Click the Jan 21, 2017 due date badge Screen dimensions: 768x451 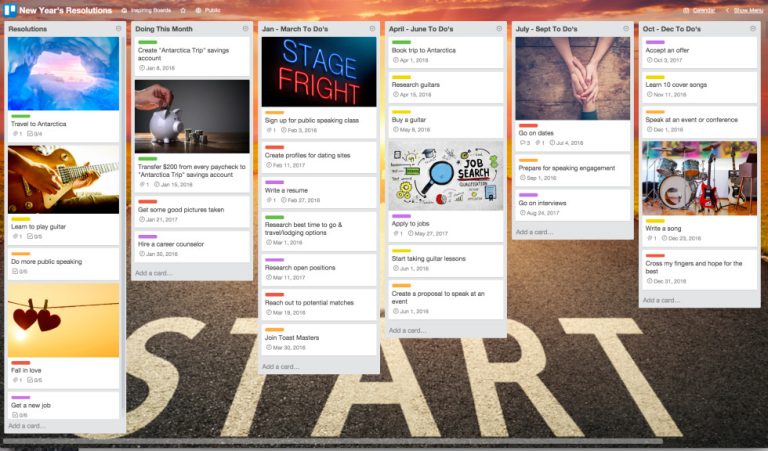coord(158,219)
